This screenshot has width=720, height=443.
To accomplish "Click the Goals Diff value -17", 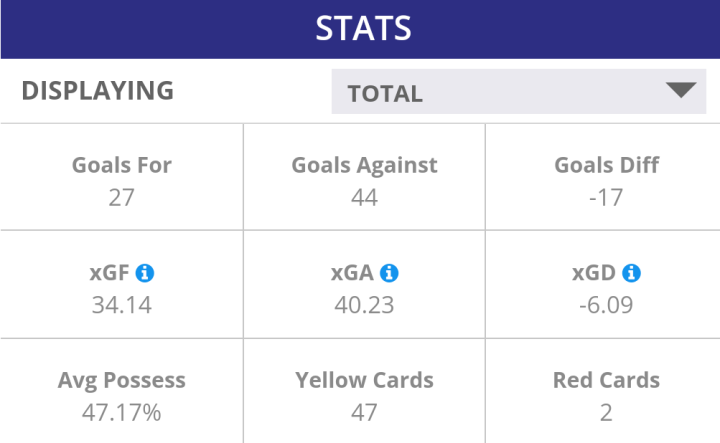I will (x=606, y=197).
